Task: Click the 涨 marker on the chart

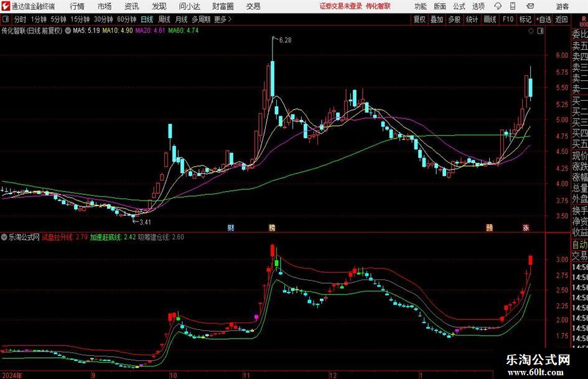Action: tap(526, 227)
